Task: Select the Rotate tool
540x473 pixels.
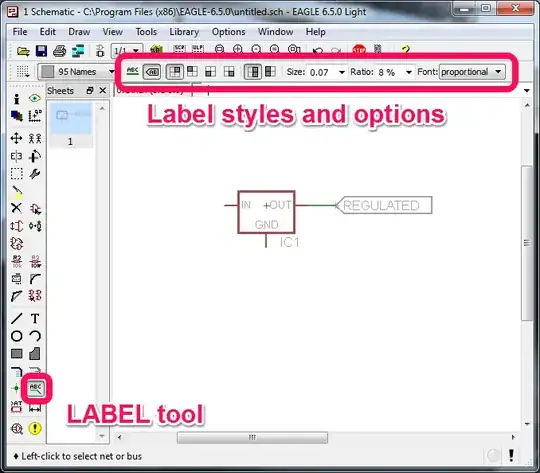Action: coord(35,156)
